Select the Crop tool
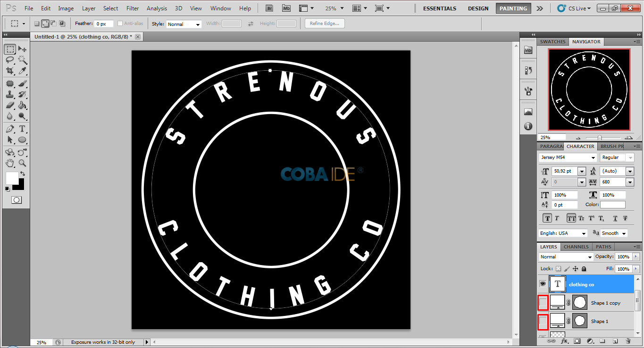The height and width of the screenshot is (348, 644). (x=10, y=71)
